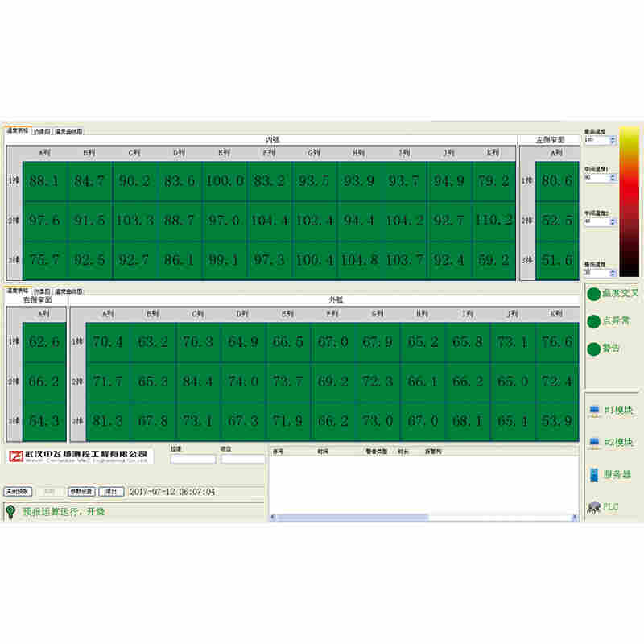Click the green light bulb status icon
644x644 pixels.
(11, 510)
